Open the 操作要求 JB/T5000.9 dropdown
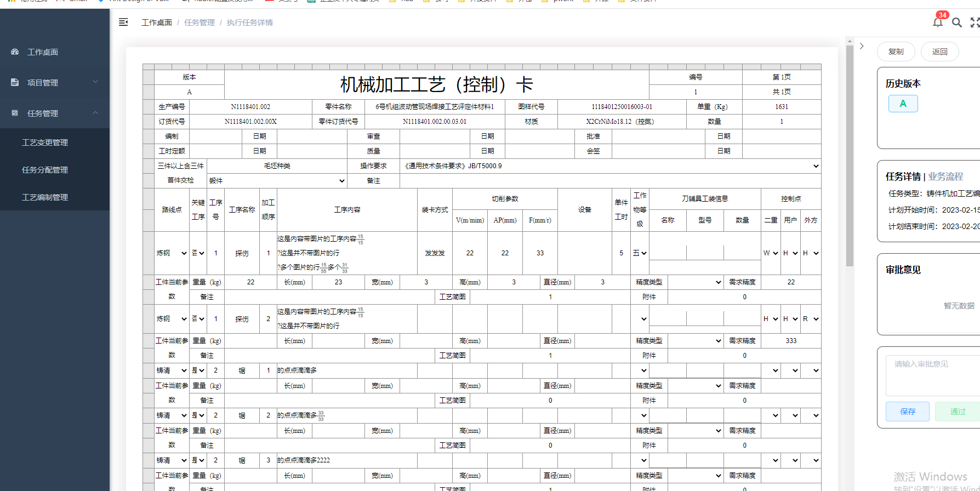This screenshot has height=491, width=980. (611, 166)
